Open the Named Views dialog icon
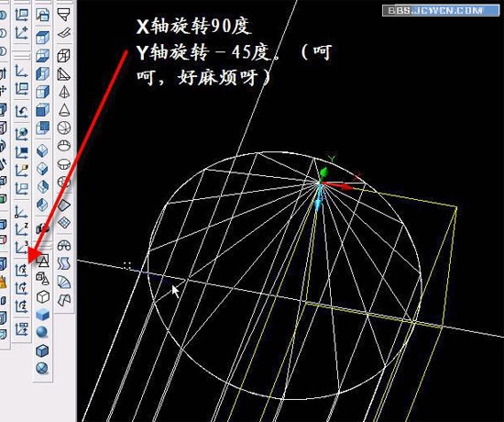 [42, 15]
